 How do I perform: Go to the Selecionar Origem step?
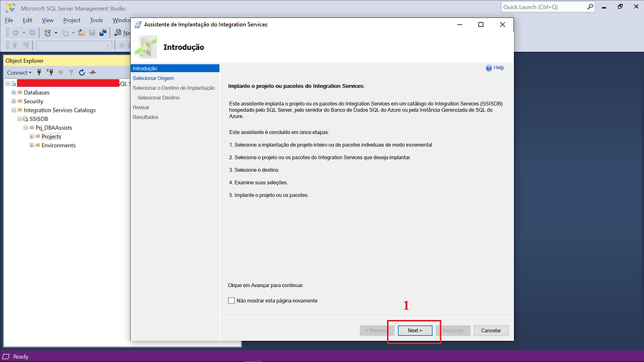pos(153,78)
